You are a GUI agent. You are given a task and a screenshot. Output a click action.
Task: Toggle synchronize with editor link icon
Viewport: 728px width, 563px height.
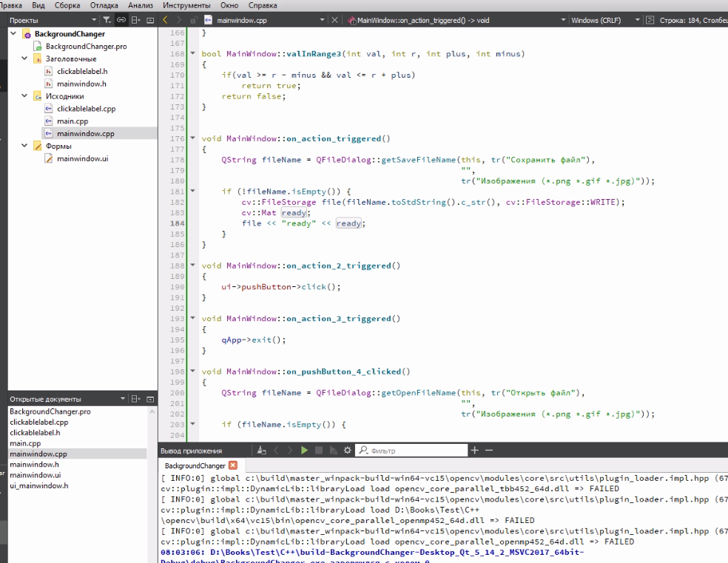tap(121, 20)
